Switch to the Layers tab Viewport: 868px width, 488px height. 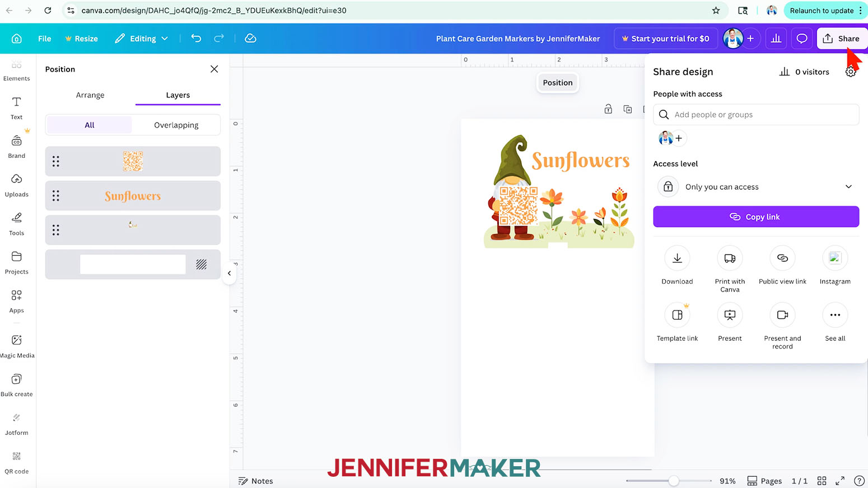[x=178, y=95]
